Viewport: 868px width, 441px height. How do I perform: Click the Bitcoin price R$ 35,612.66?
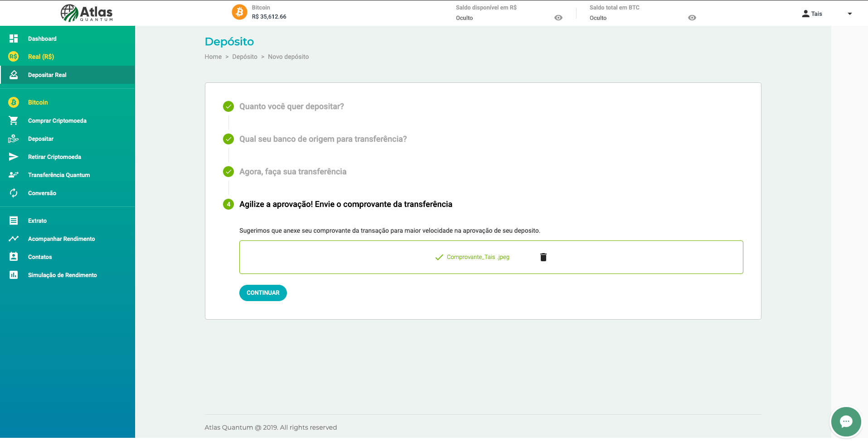tap(269, 17)
